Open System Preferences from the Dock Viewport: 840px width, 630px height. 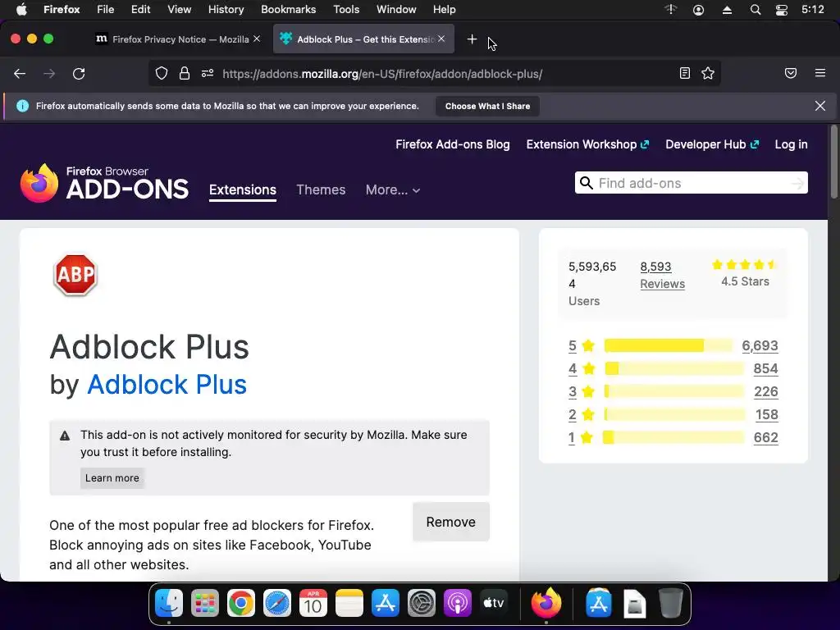click(422, 604)
